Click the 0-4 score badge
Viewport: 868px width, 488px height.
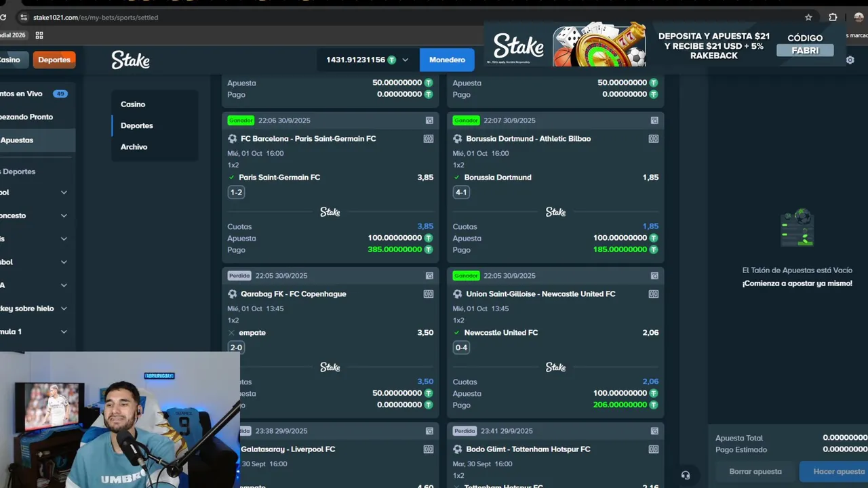point(461,347)
